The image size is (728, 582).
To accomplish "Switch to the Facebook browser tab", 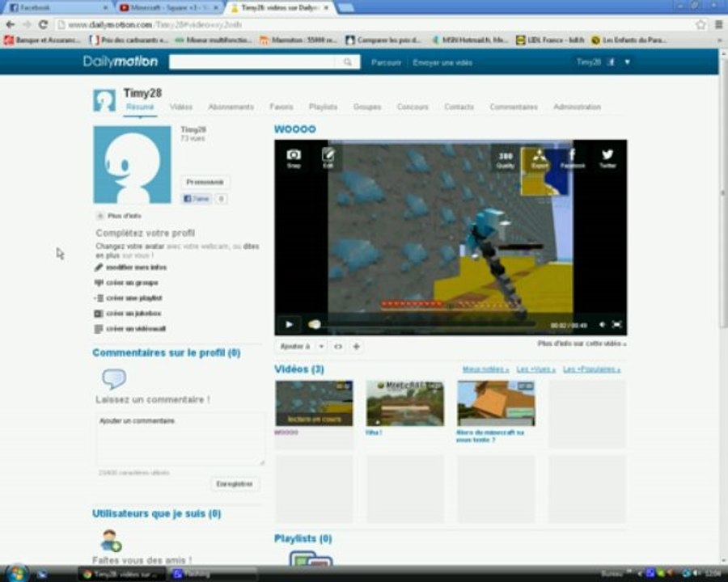I will [59, 7].
